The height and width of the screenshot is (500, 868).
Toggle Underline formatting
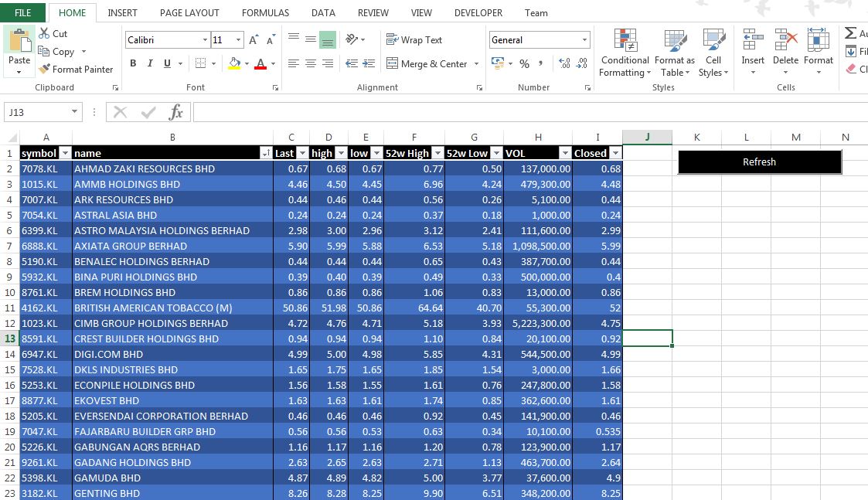167,63
